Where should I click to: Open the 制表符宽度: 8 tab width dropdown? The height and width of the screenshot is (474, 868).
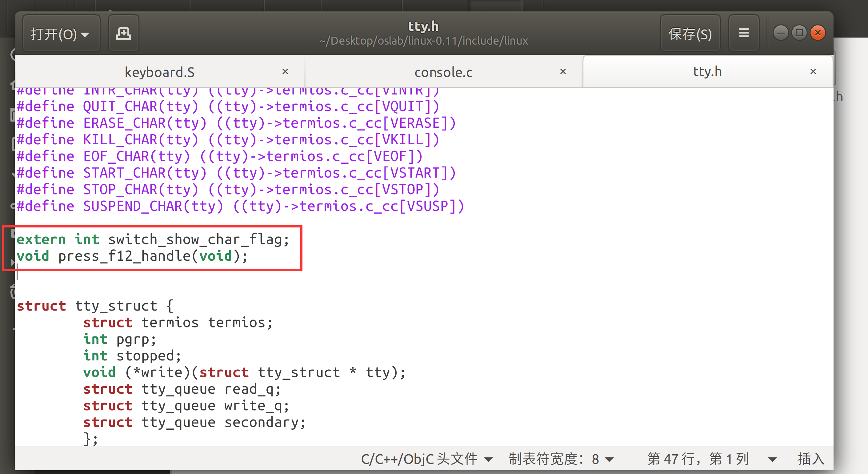[x=561, y=459]
